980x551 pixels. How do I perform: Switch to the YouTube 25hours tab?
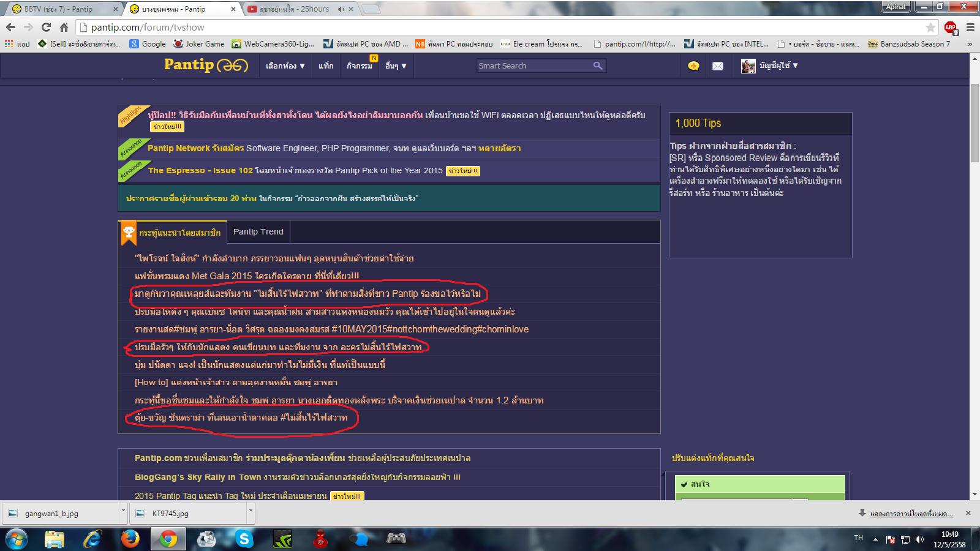pyautogui.click(x=295, y=9)
